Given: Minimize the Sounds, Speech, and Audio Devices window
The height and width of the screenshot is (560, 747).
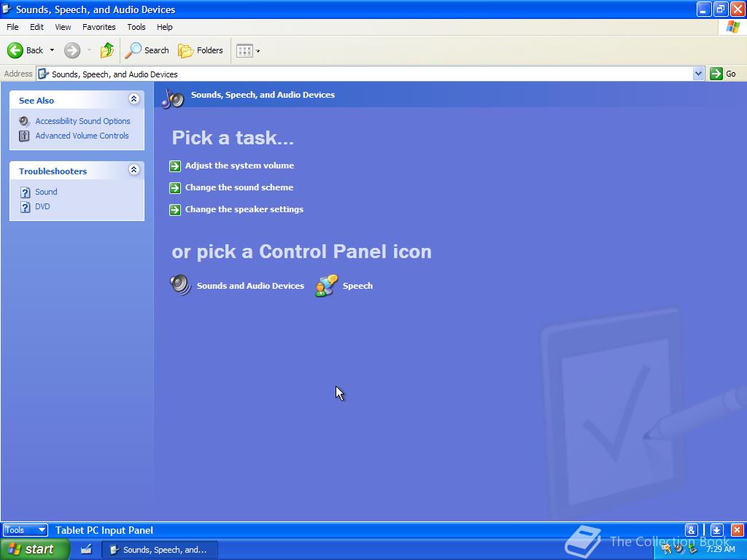Looking at the screenshot, I should (x=704, y=9).
